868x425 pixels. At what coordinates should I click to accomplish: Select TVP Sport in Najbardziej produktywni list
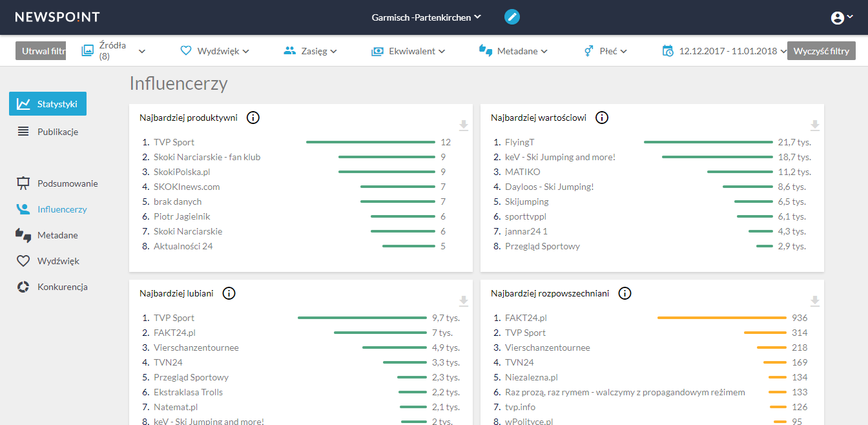(x=174, y=142)
